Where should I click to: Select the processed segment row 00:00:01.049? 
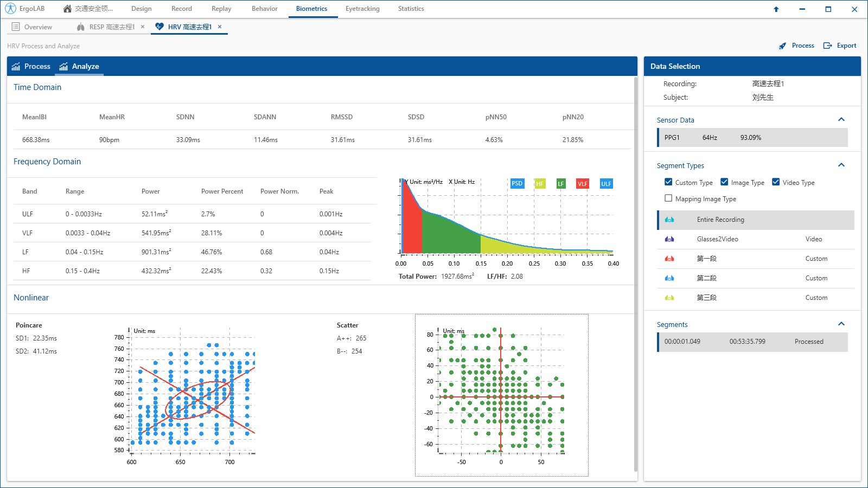pyautogui.click(x=752, y=342)
